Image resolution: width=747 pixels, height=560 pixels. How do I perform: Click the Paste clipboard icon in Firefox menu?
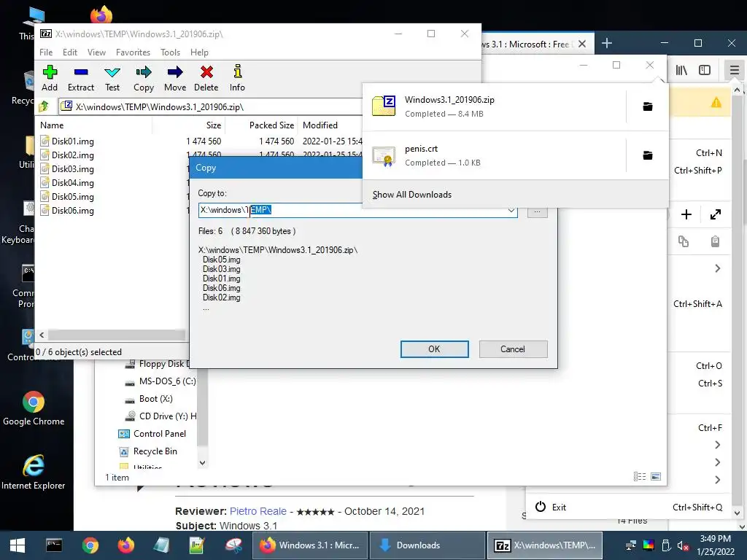pos(715,241)
